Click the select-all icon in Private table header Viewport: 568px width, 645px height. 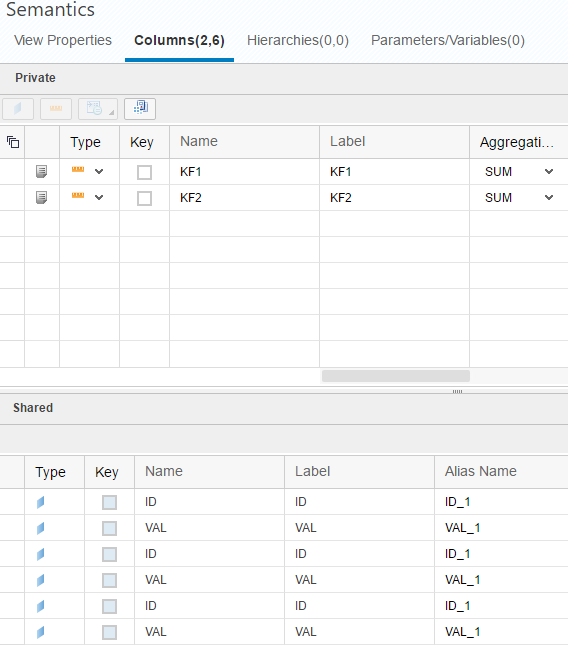click(x=13, y=142)
